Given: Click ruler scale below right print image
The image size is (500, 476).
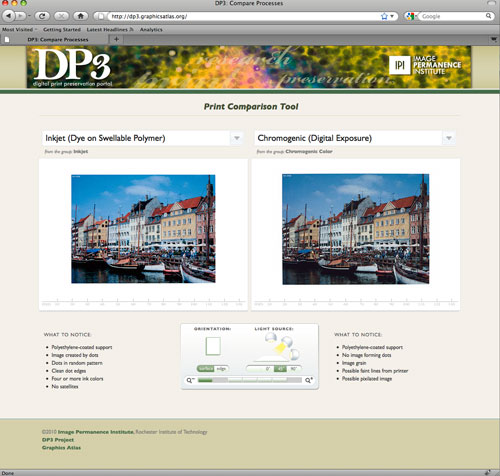Looking at the screenshot, I should tap(356, 302).
